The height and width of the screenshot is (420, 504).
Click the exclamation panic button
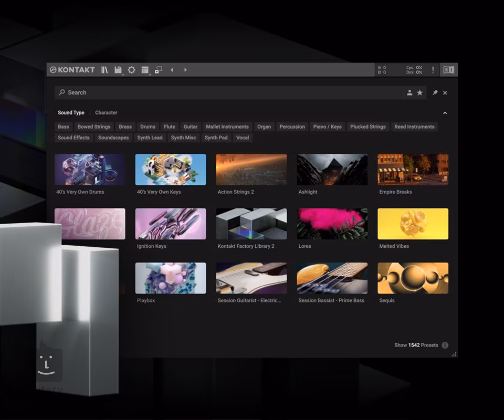tap(433, 70)
